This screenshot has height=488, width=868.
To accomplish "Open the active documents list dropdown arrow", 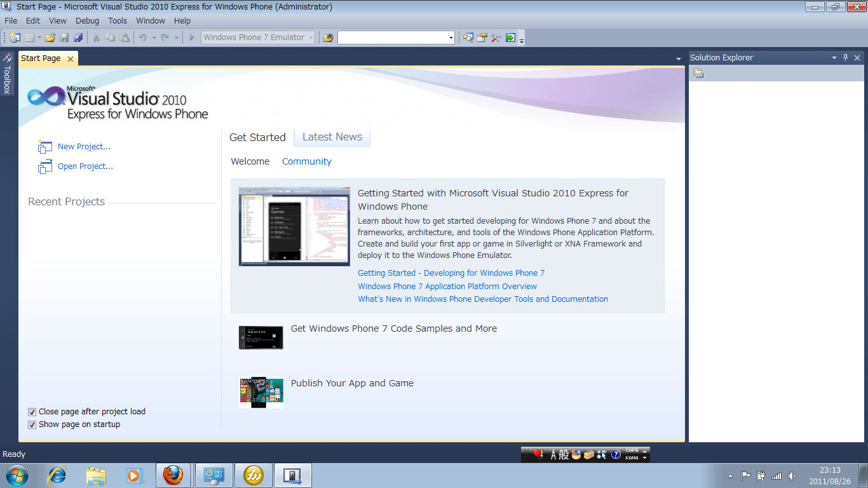I will (x=679, y=58).
